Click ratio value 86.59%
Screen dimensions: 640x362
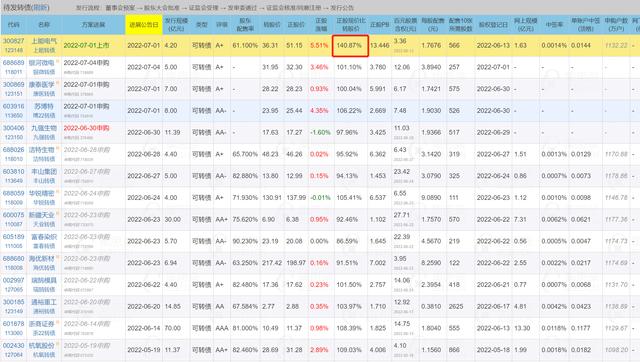347,241
